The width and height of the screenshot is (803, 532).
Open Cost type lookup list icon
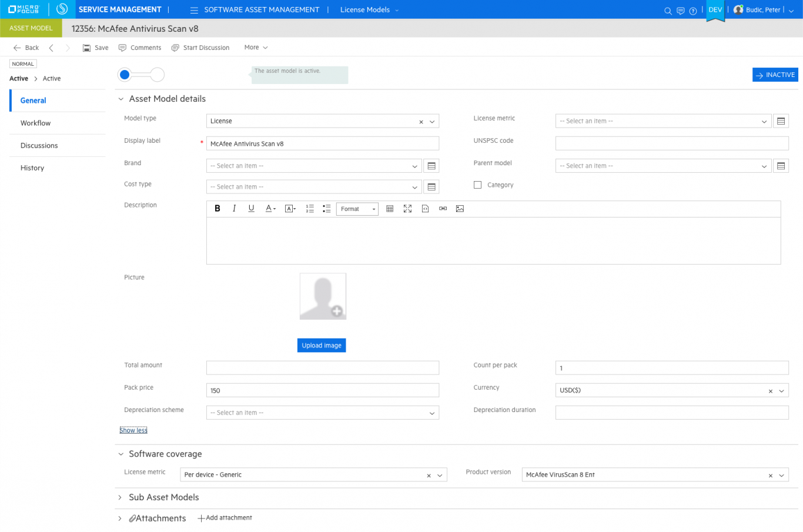[x=431, y=187]
